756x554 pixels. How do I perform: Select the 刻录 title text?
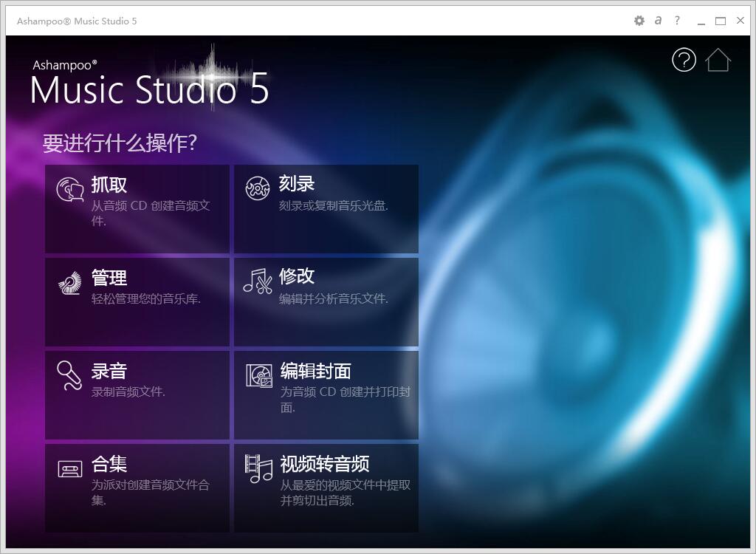point(297,183)
